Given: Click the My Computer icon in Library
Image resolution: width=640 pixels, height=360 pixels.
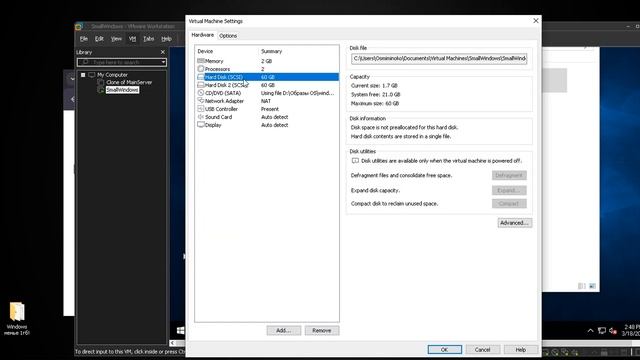Looking at the screenshot, I should coord(91,75).
